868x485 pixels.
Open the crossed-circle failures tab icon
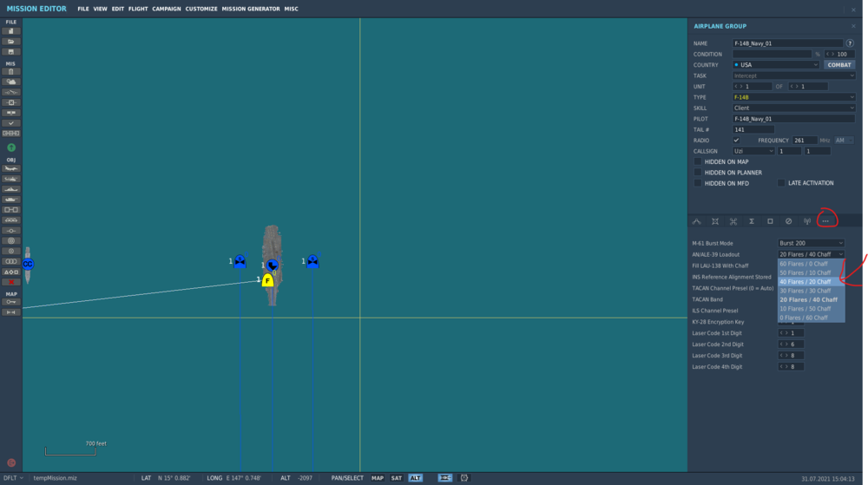tap(789, 221)
